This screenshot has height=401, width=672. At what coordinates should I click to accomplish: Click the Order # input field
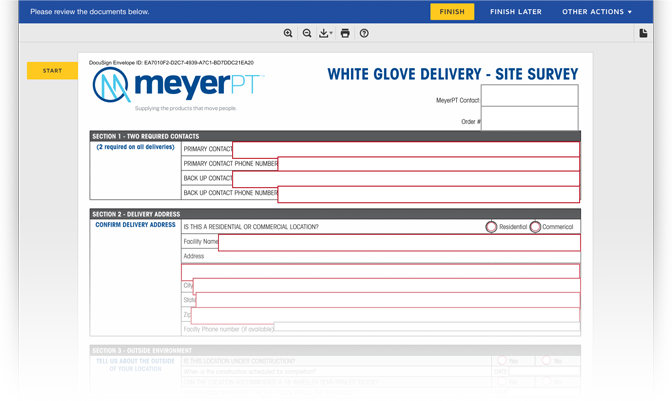529,118
